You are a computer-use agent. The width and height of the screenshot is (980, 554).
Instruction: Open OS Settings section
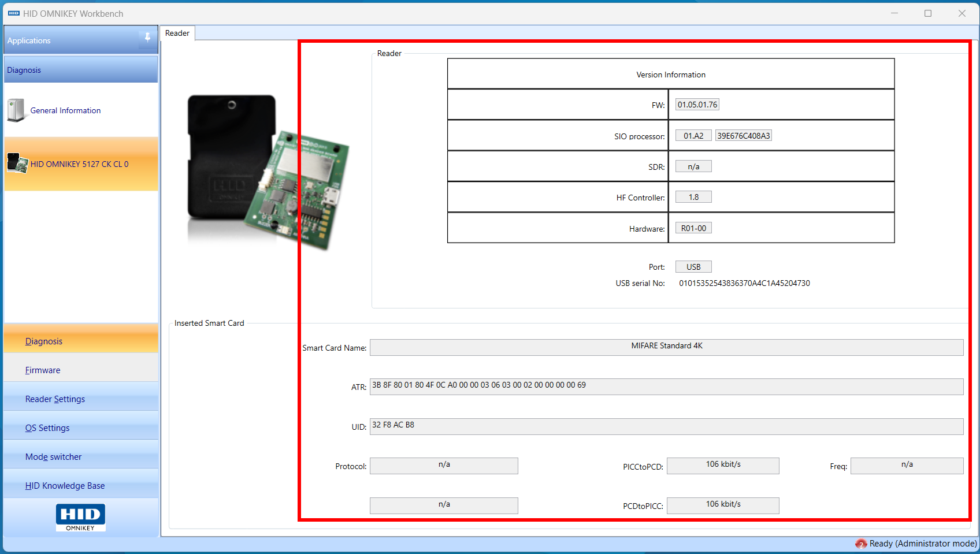pos(81,426)
